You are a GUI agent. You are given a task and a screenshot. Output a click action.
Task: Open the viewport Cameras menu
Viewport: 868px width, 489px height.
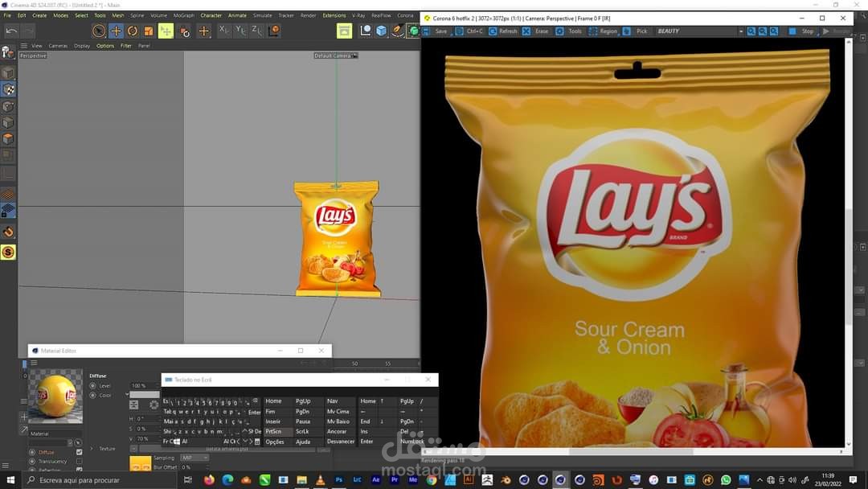[58, 46]
